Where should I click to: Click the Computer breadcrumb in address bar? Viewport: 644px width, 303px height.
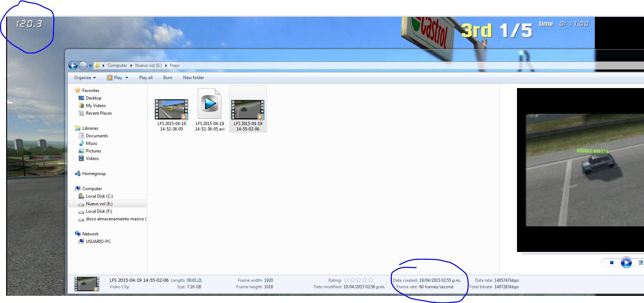point(117,65)
